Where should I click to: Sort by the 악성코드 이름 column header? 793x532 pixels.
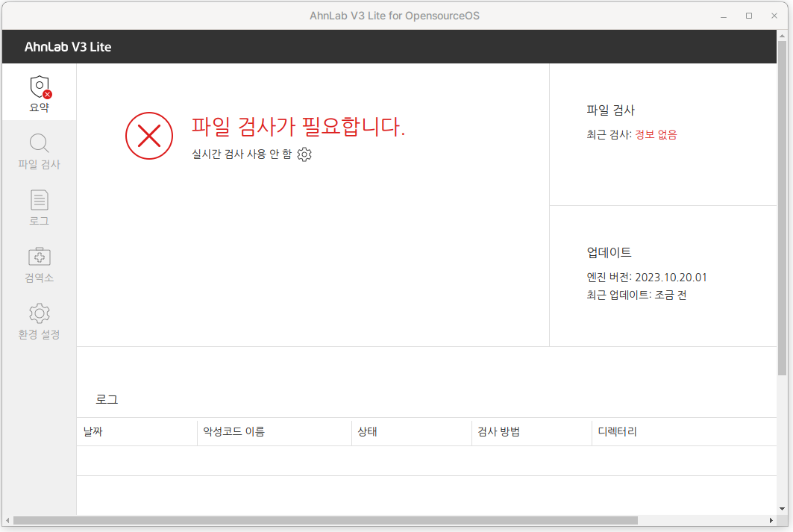click(275, 431)
